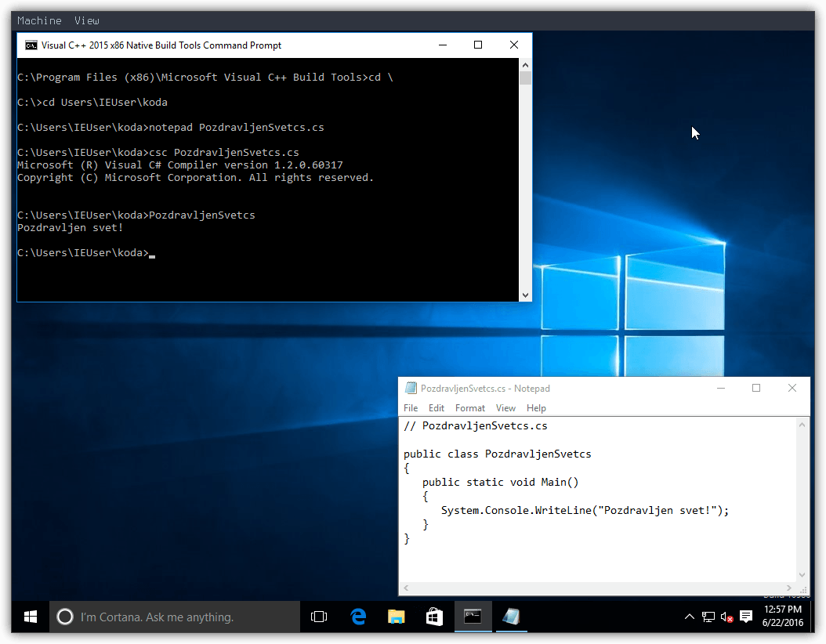Click the Cortana circle icon

(x=65, y=617)
